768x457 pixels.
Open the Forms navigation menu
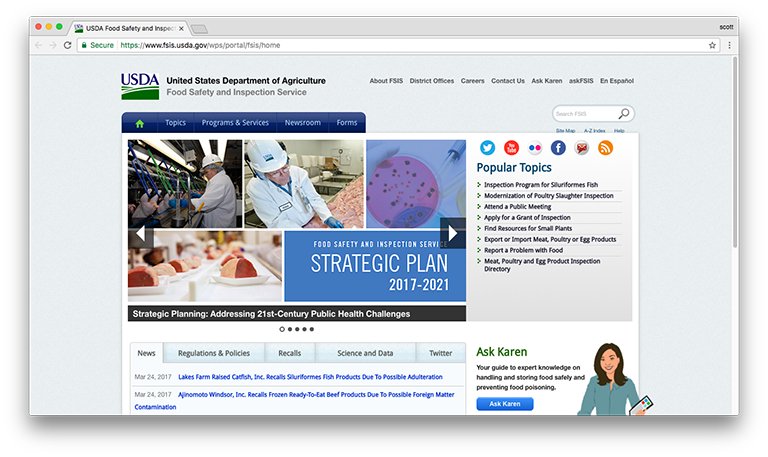click(347, 122)
